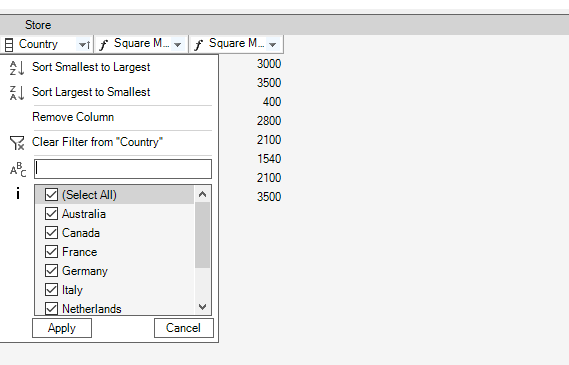
Task: Click the Cancel button
Action: pos(184,328)
